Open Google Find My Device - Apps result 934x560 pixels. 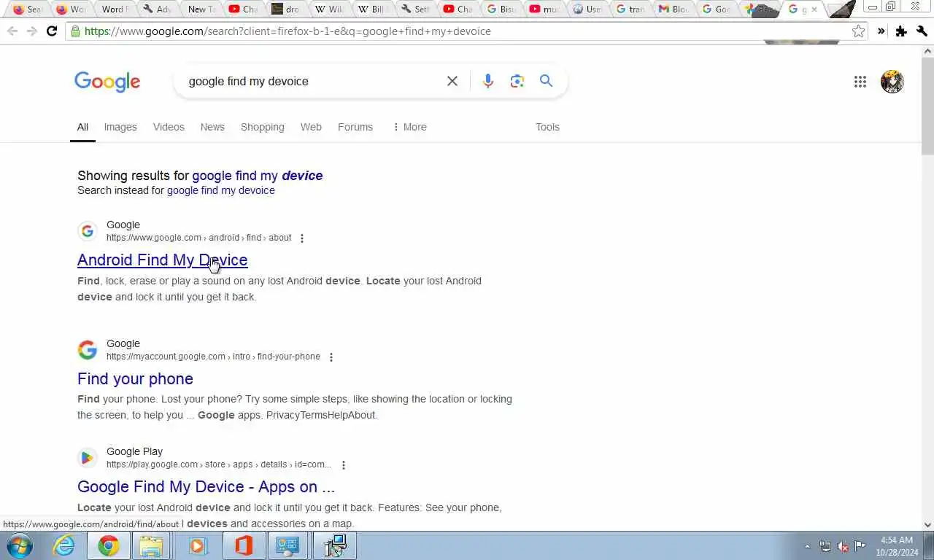tap(206, 486)
